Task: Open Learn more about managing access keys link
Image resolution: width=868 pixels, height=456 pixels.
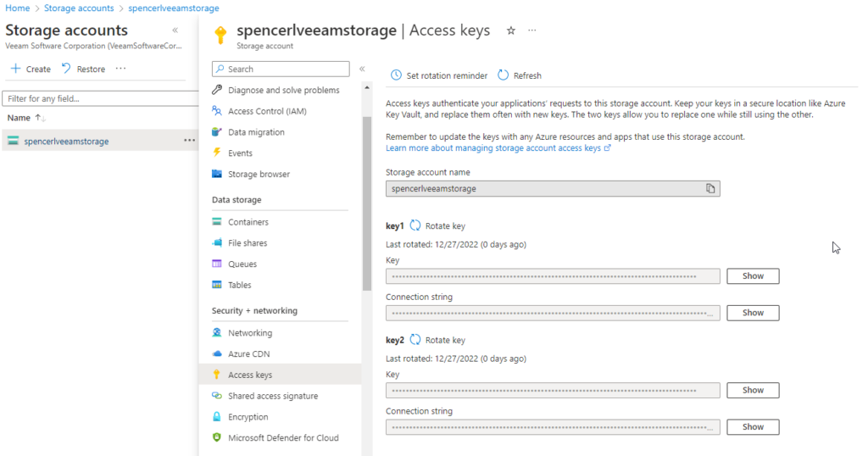Action: pos(498,147)
